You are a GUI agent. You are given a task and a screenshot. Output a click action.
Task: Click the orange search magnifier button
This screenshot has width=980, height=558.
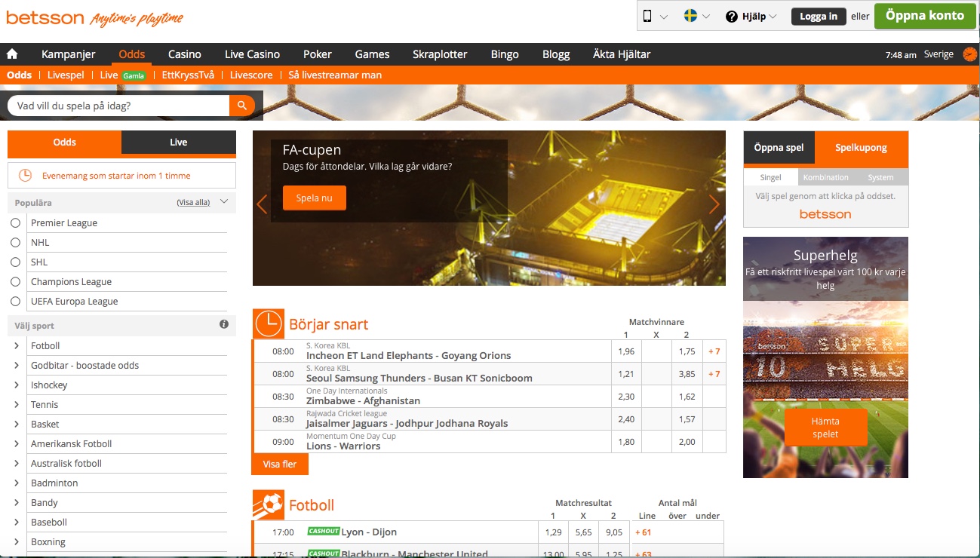point(241,106)
